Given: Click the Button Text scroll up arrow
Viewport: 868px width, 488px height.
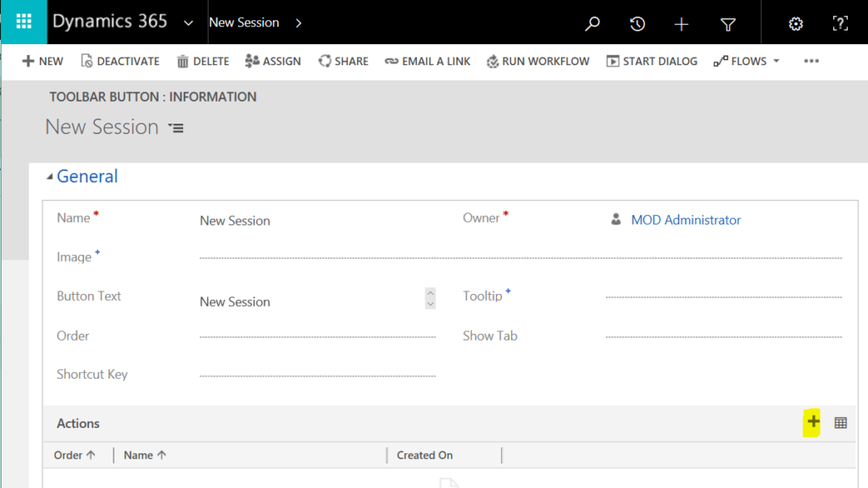Looking at the screenshot, I should tap(430, 293).
